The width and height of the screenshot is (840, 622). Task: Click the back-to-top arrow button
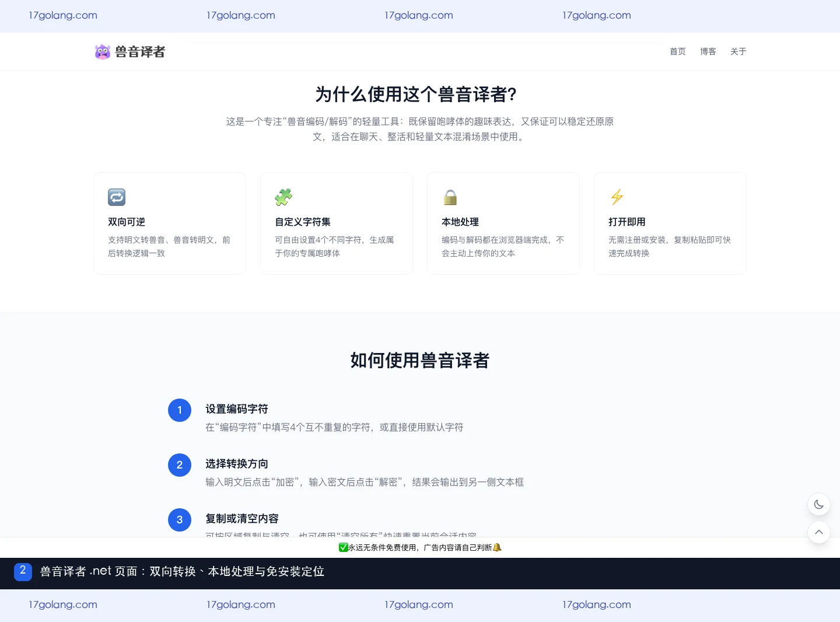tap(819, 532)
